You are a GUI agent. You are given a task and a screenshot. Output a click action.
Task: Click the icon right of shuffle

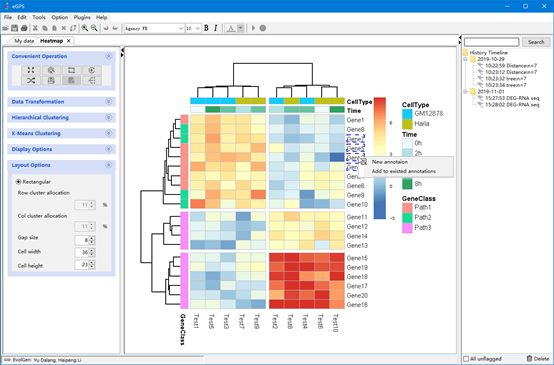point(51,81)
